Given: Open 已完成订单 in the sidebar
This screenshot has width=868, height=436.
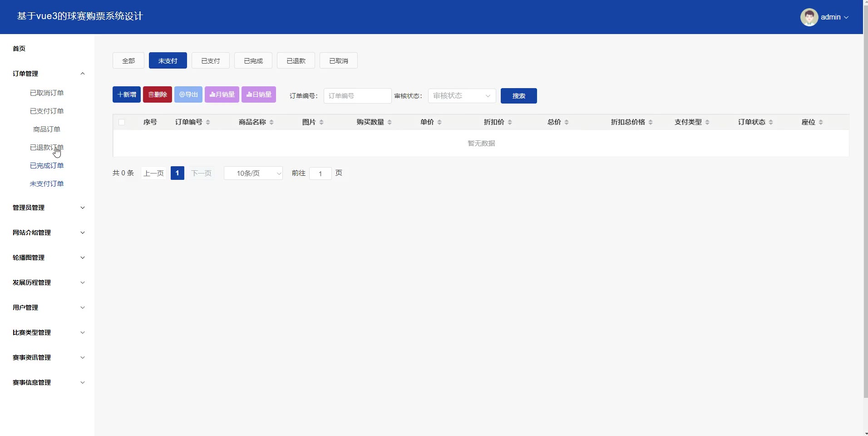Looking at the screenshot, I should tap(47, 166).
